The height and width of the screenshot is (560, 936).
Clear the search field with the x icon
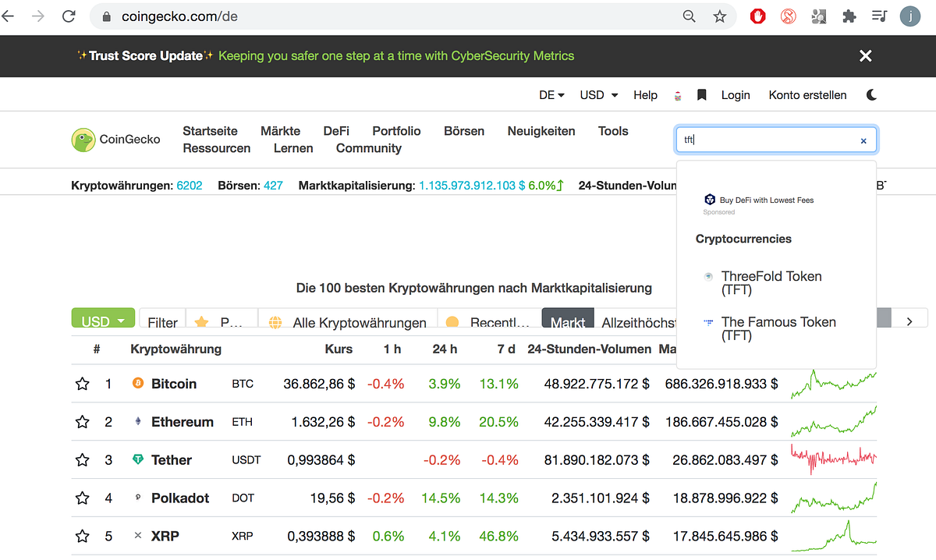pos(863,141)
